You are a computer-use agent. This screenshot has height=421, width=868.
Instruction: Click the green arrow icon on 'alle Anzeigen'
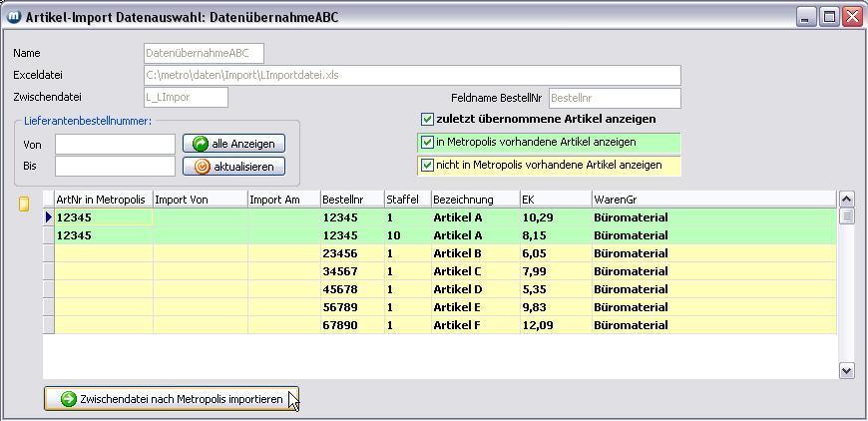click(200, 144)
